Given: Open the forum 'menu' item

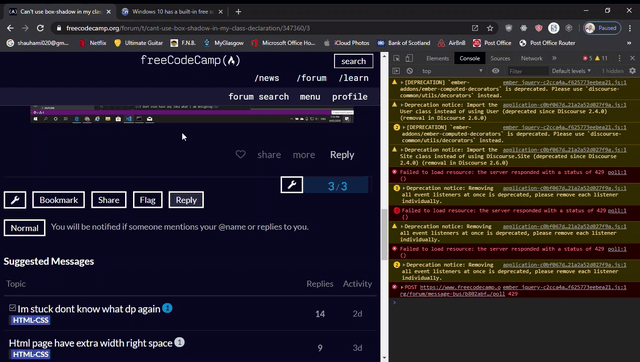Looking at the screenshot, I should (310, 97).
